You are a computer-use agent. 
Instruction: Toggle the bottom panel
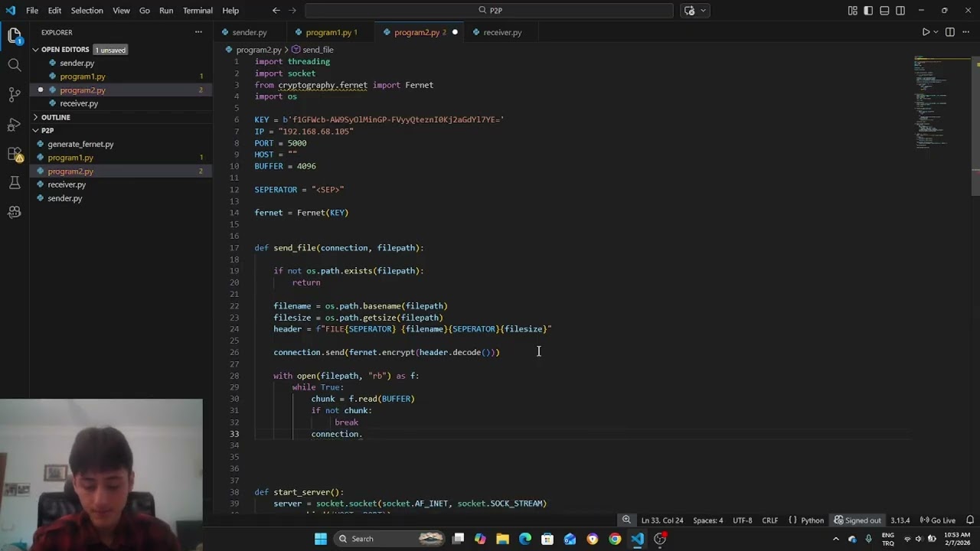pyautogui.click(x=884, y=11)
